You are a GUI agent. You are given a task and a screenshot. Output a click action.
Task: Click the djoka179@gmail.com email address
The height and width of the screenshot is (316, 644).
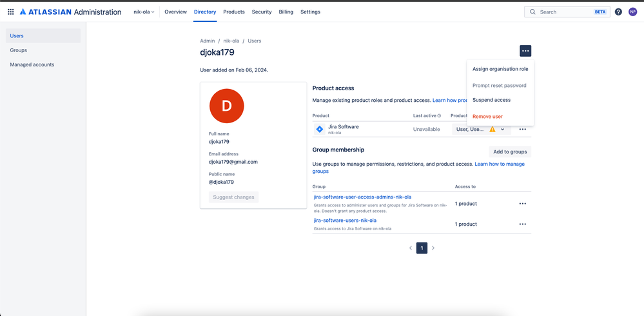233,162
